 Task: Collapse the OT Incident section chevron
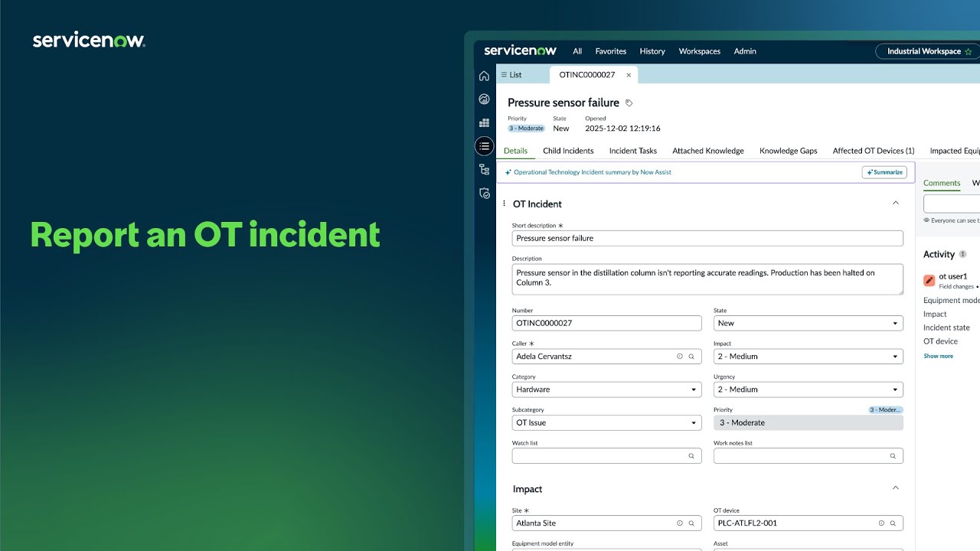pyautogui.click(x=895, y=203)
